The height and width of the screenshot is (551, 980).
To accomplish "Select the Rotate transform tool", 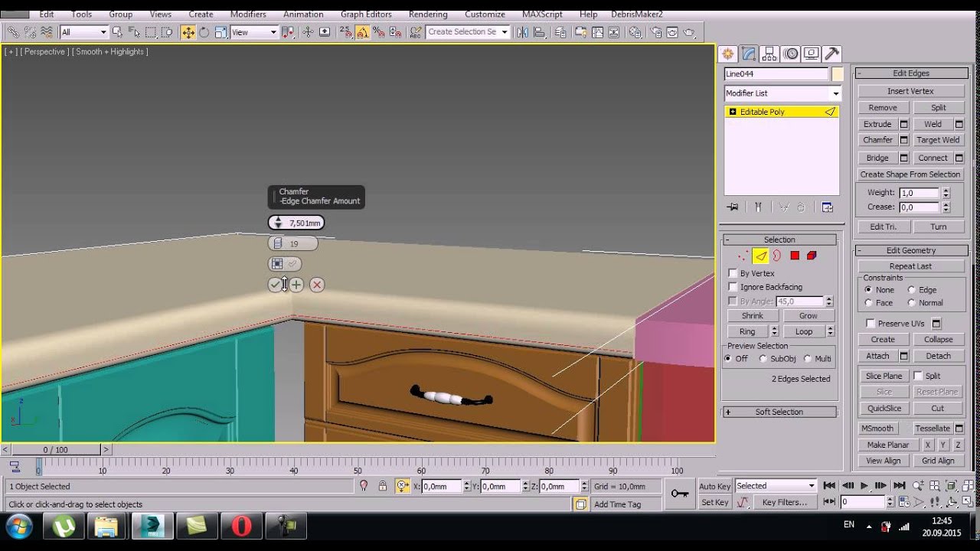I will [x=204, y=32].
